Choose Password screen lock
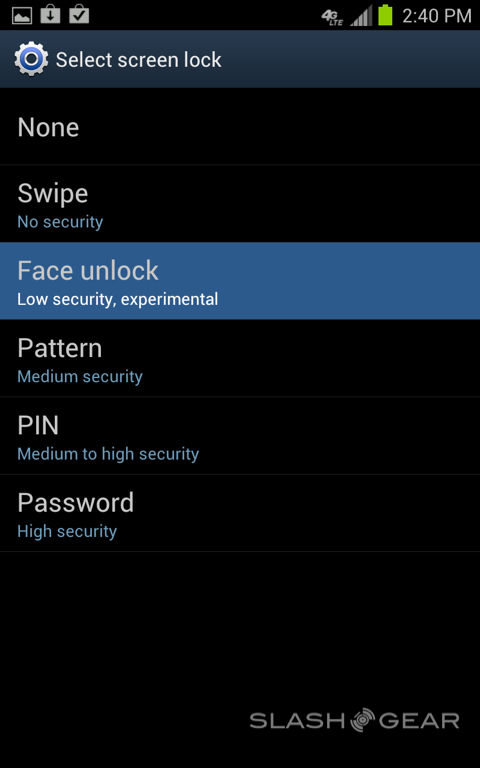This screenshot has height=768, width=480. (x=240, y=513)
